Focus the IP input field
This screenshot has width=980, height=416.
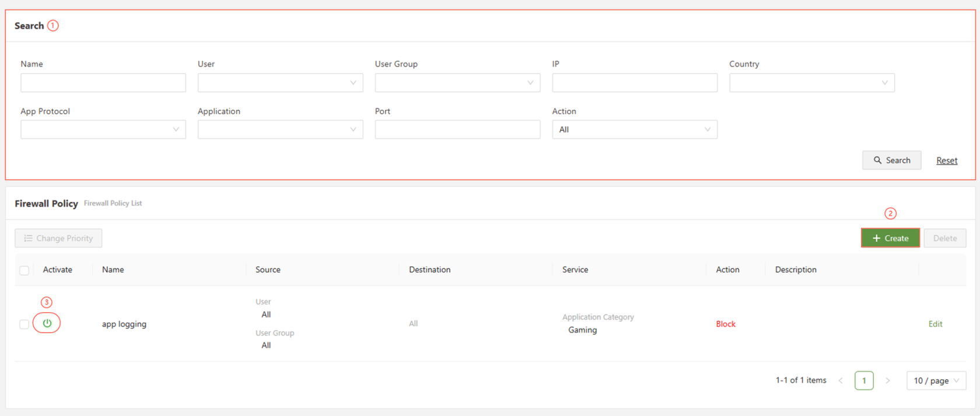pos(635,83)
